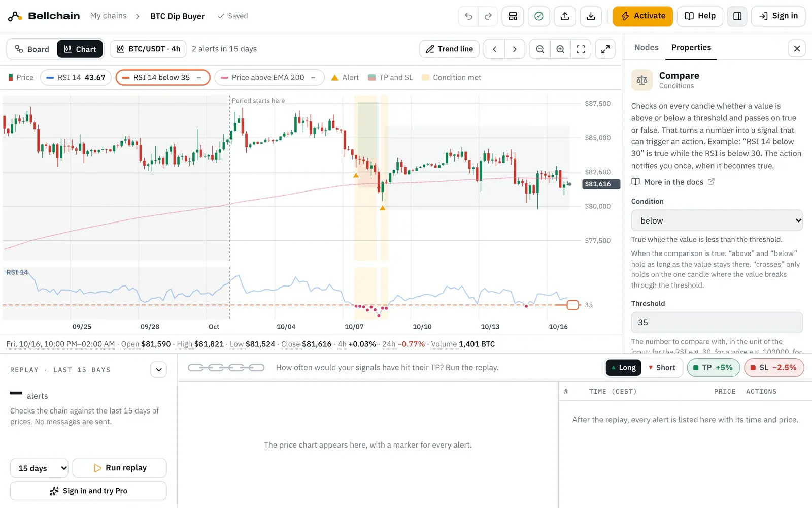Open the 15 days replay period dropdown
The width and height of the screenshot is (812, 508).
click(x=39, y=468)
